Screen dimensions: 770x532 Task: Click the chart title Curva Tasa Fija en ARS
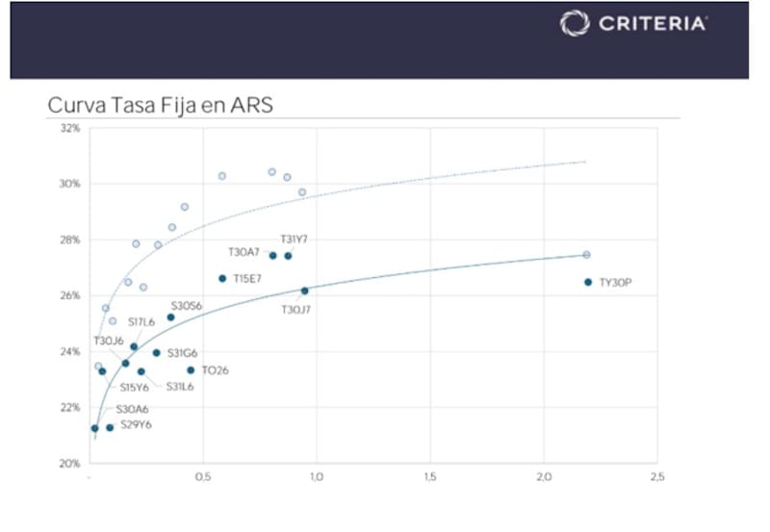160,105
